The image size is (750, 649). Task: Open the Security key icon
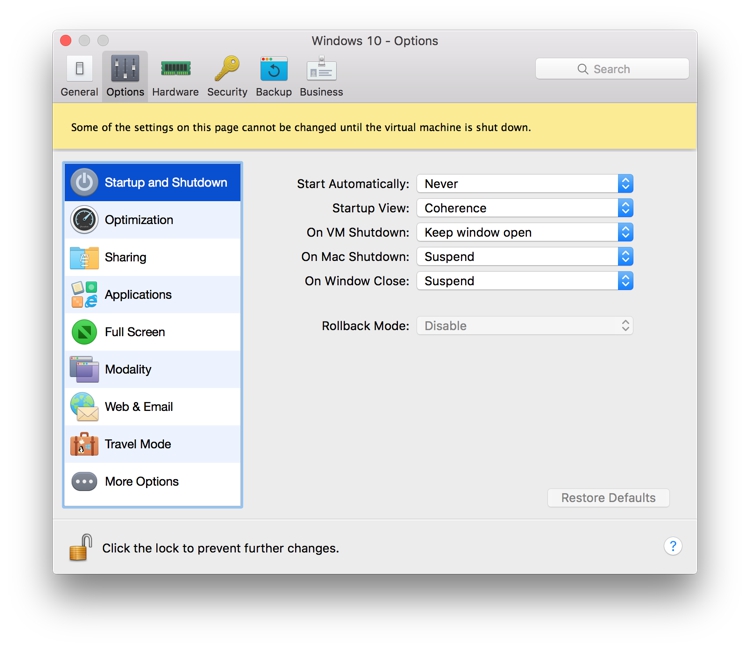point(227,68)
